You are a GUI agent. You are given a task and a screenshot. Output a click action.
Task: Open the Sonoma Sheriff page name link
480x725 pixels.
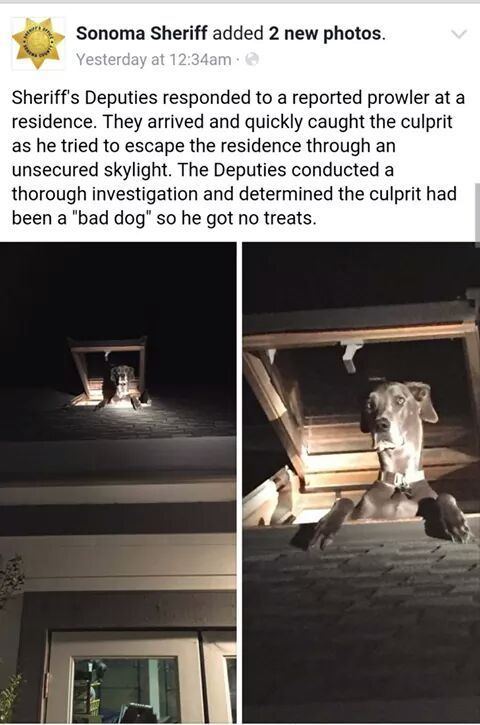142,33
